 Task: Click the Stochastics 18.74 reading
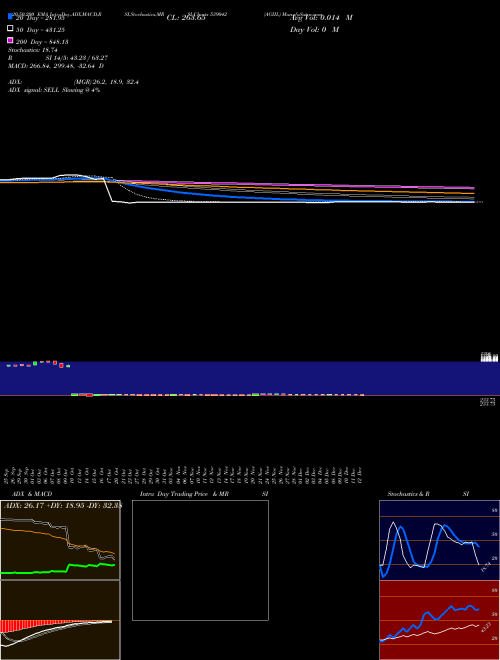(33, 50)
